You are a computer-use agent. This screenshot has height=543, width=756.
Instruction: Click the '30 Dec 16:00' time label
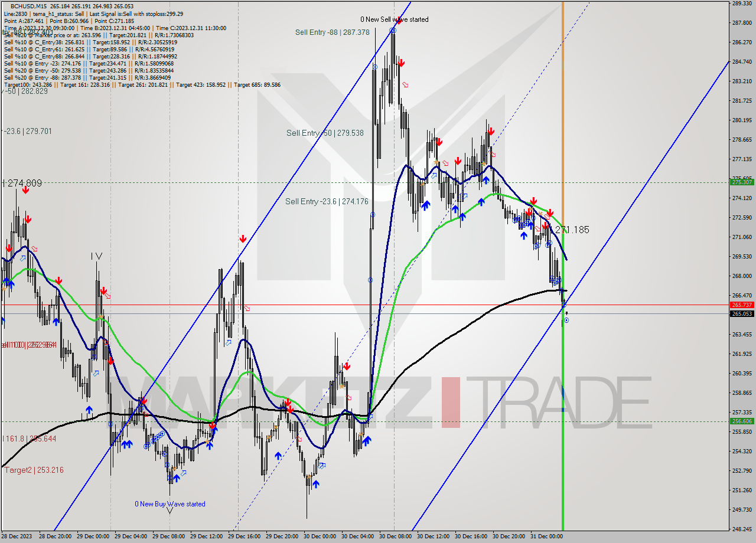pos(471,537)
